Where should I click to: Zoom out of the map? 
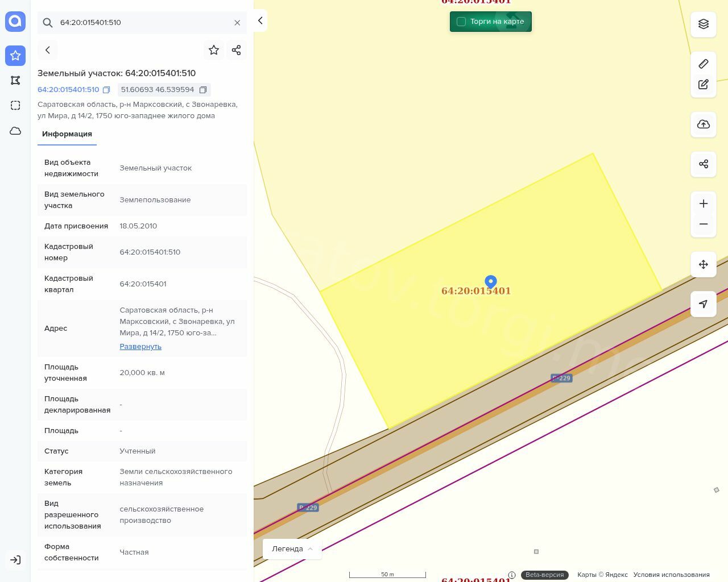pyautogui.click(x=704, y=224)
